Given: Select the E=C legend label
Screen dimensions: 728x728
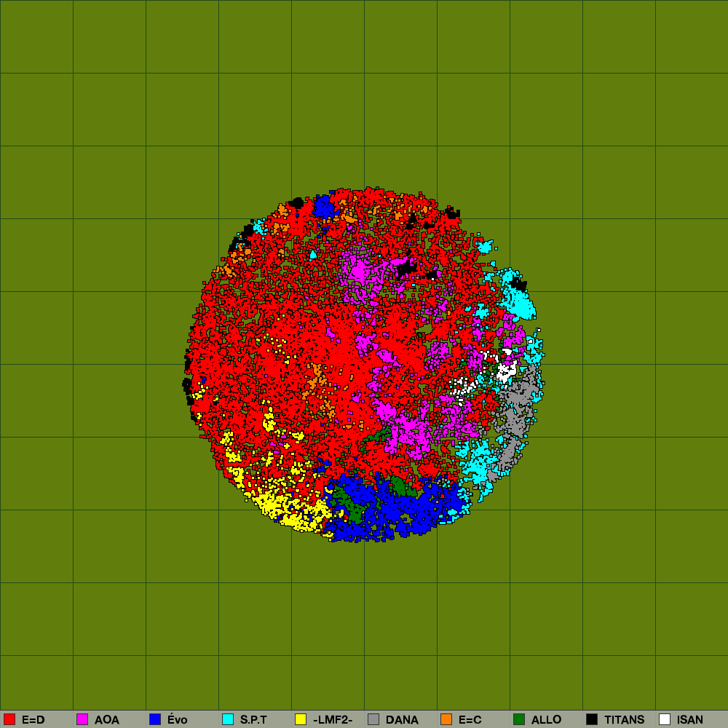Looking at the screenshot, I should (470, 720).
